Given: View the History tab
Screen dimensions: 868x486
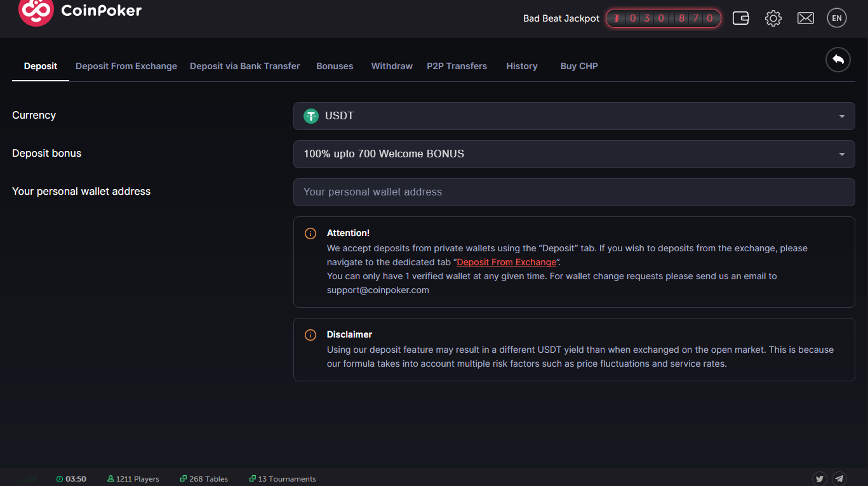Looking at the screenshot, I should [x=522, y=66].
